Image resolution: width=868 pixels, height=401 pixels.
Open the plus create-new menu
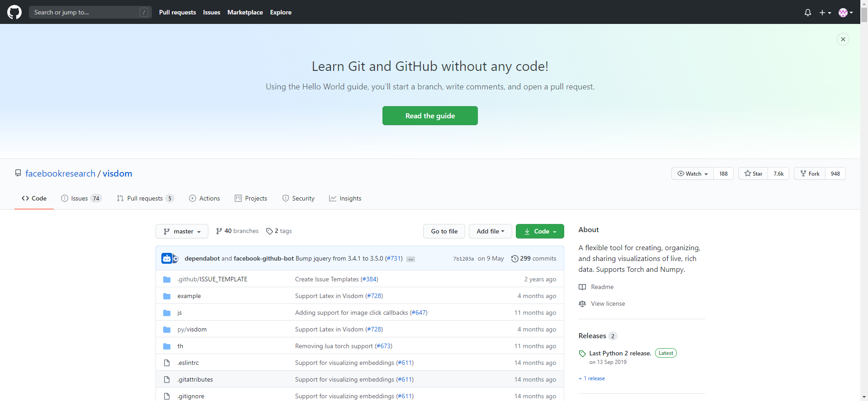point(825,13)
